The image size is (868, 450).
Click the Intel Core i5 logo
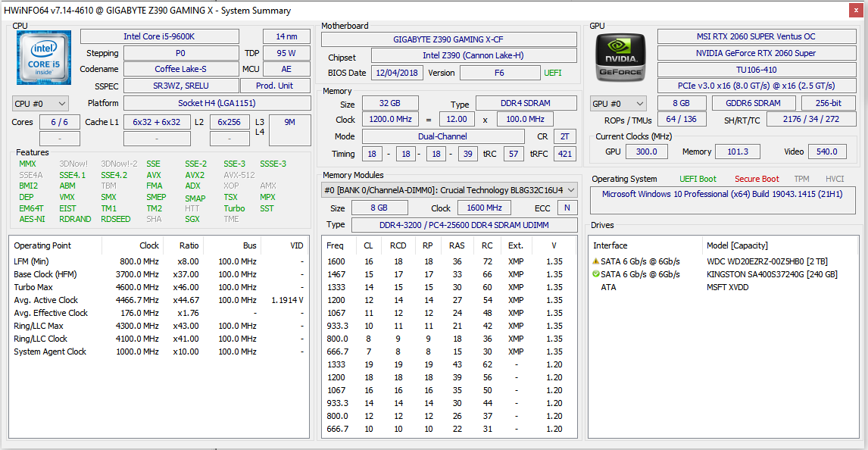(44, 58)
